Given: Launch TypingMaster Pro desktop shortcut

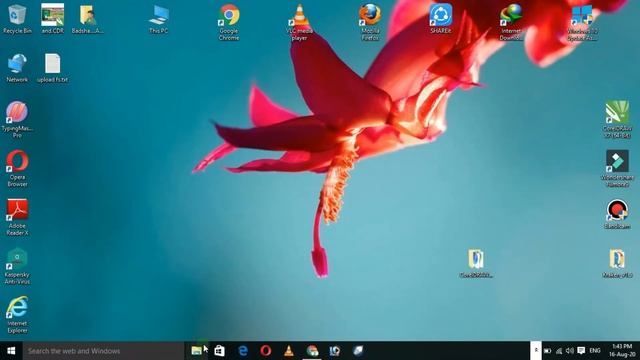Looking at the screenshot, I should pyautogui.click(x=17, y=119).
